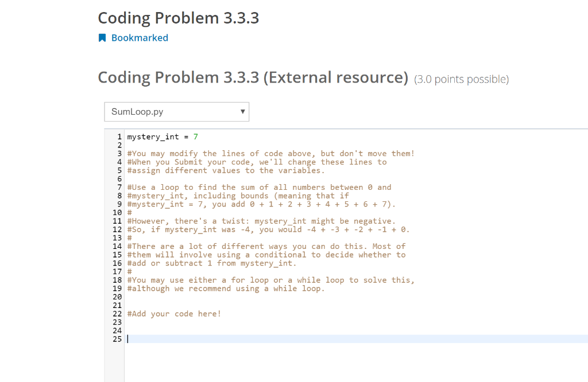Open the SumLoop.py file dropdown
588x382 pixels.
point(177,112)
